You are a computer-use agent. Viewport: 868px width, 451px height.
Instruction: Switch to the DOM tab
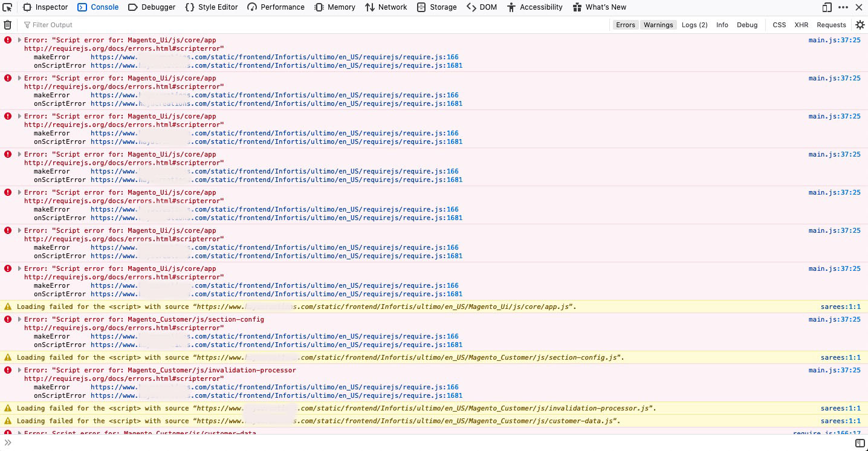point(482,7)
